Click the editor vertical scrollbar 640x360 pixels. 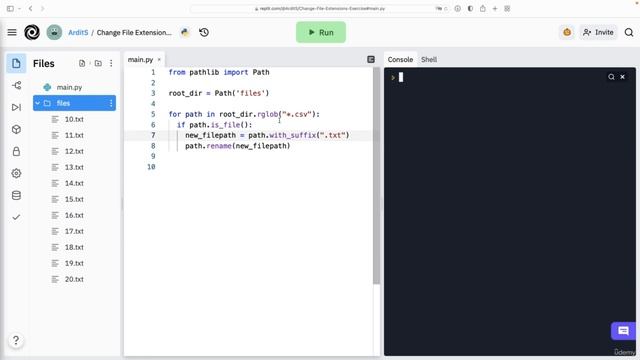pos(376,176)
